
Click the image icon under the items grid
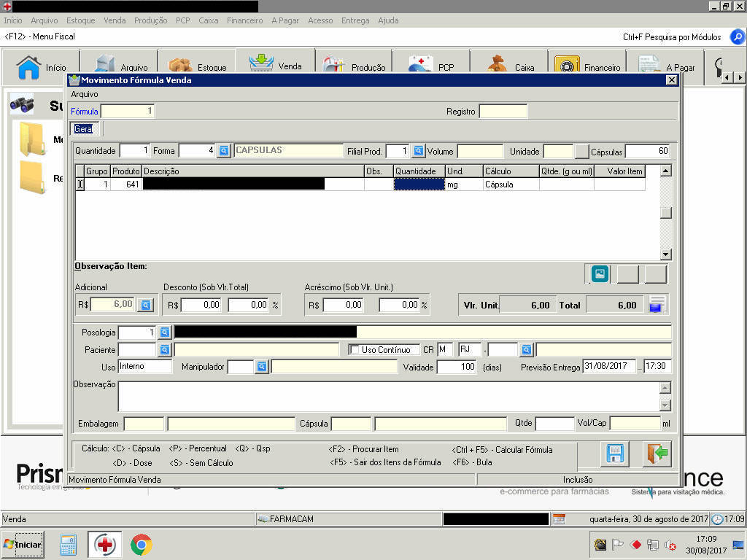coord(600,273)
